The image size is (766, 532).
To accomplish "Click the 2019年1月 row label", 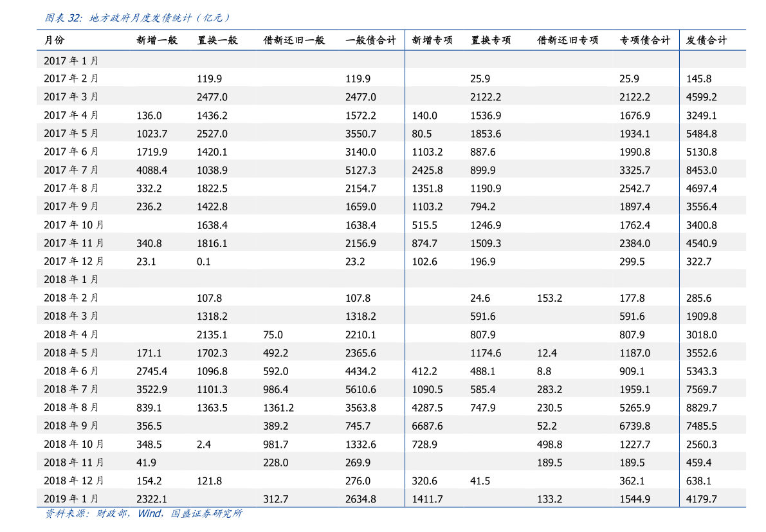I will [x=71, y=499].
